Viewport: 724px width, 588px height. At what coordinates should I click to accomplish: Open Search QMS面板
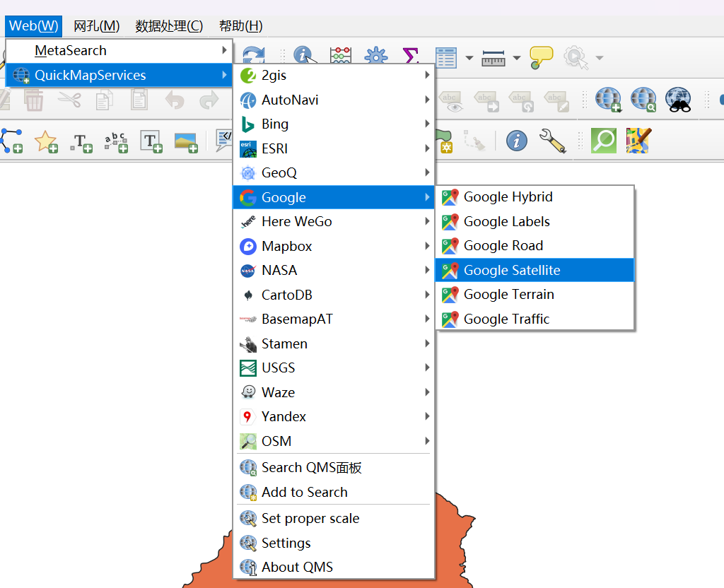point(334,468)
